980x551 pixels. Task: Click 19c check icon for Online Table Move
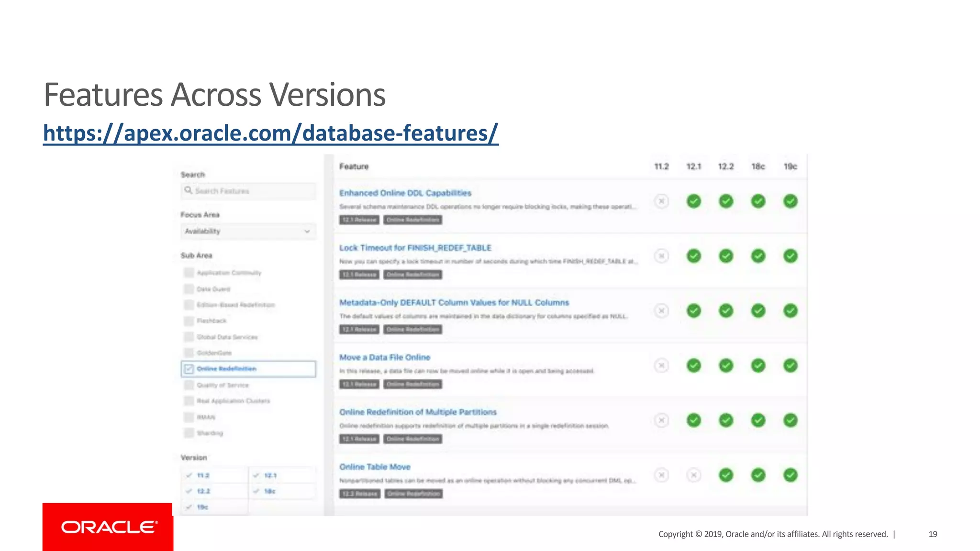point(791,475)
